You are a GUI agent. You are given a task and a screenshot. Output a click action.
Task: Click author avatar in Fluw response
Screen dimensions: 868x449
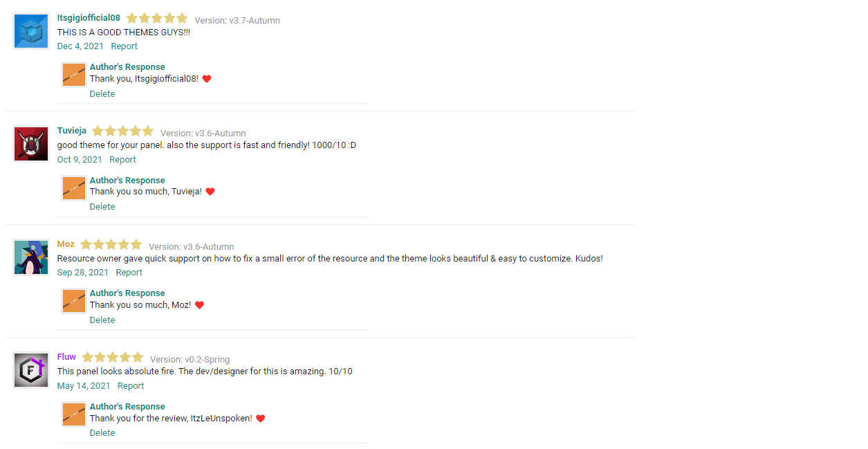pos(74,414)
